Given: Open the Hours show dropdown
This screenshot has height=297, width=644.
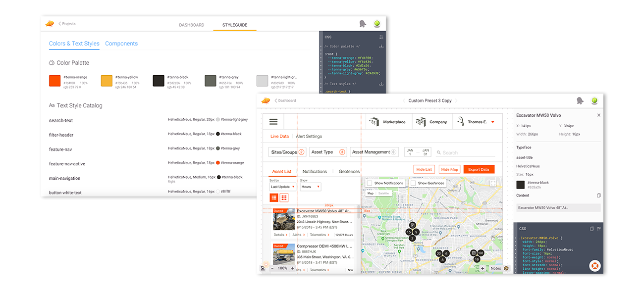Looking at the screenshot, I should tap(311, 187).
